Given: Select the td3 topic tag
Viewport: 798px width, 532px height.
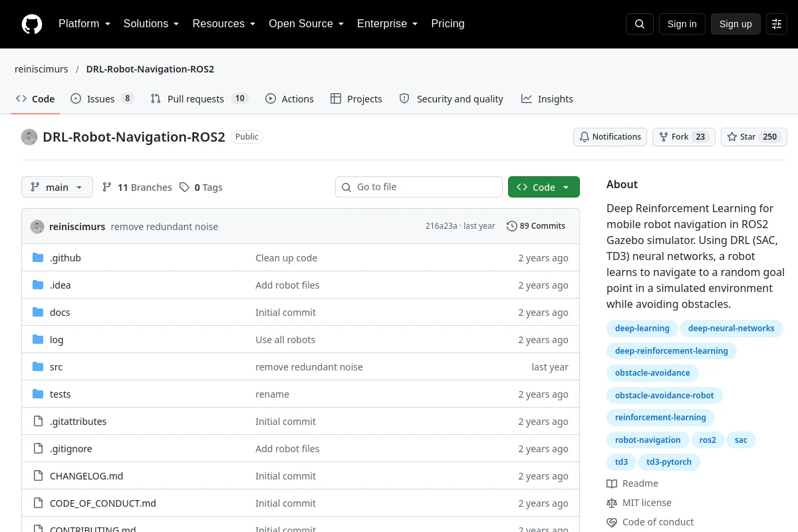Looking at the screenshot, I should 621,462.
